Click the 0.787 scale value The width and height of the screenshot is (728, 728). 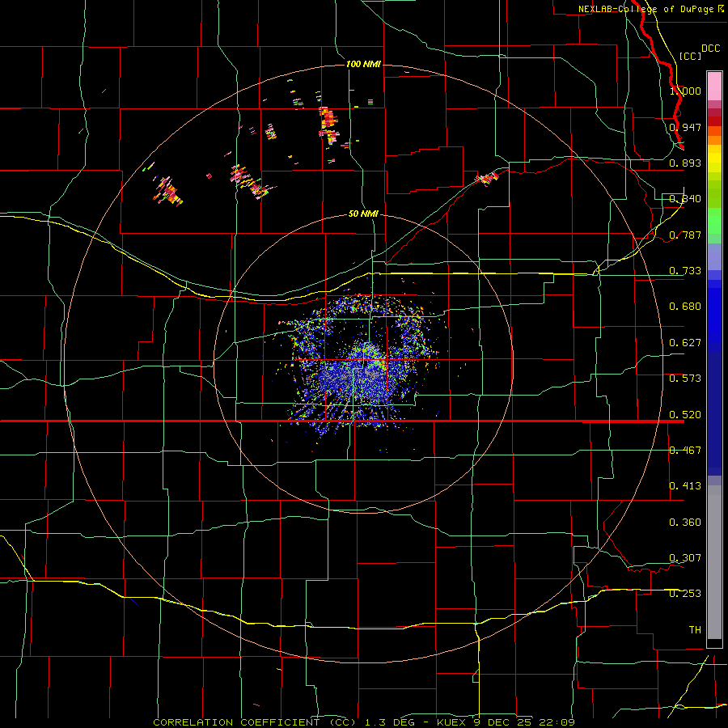[x=685, y=235]
